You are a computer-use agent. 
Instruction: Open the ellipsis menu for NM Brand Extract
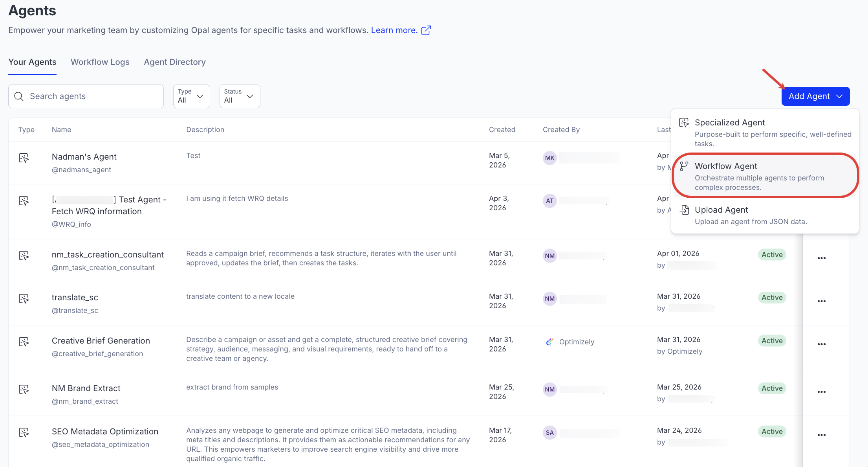[x=822, y=391]
